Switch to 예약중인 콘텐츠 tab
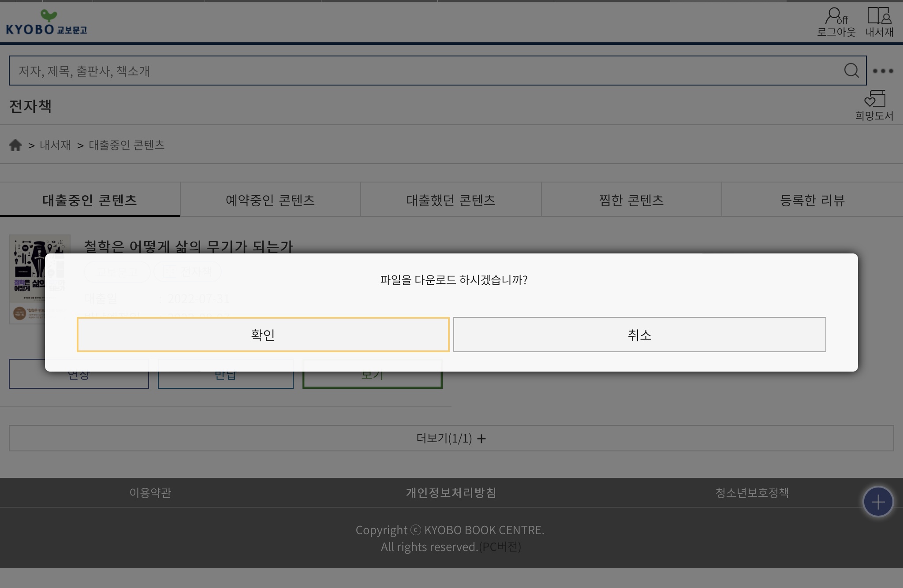This screenshot has height=588, width=903. click(270, 200)
